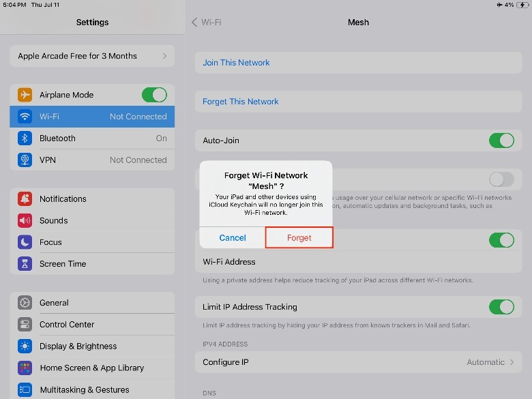Open Apple Arcade Free offer chevron
This screenshot has height=399, width=532.
(164, 56)
